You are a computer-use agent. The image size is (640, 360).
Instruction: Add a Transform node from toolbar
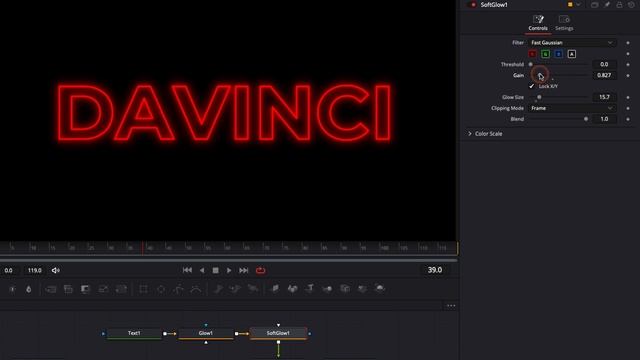pos(121,289)
